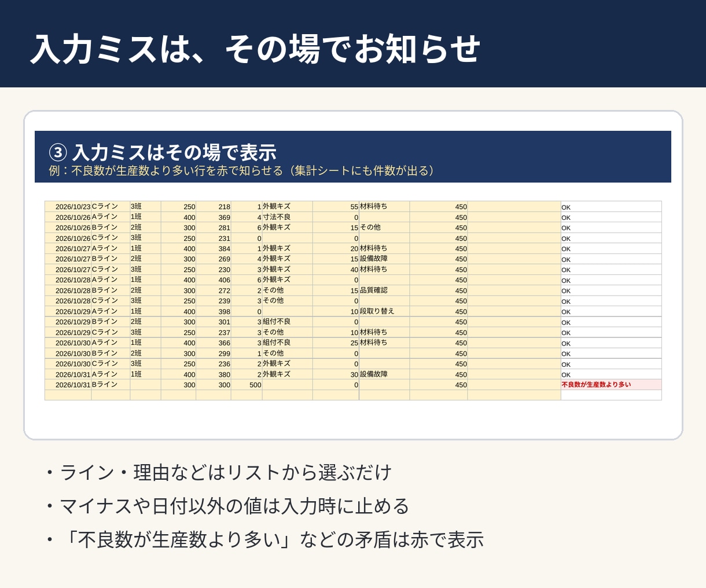
Task: Click the bullet ライン・理由などはリストから選ぶだけ
Action: click(x=219, y=473)
